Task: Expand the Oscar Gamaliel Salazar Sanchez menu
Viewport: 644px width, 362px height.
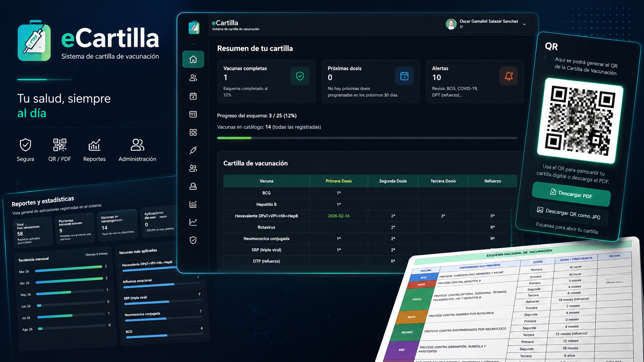Action: 524,24
